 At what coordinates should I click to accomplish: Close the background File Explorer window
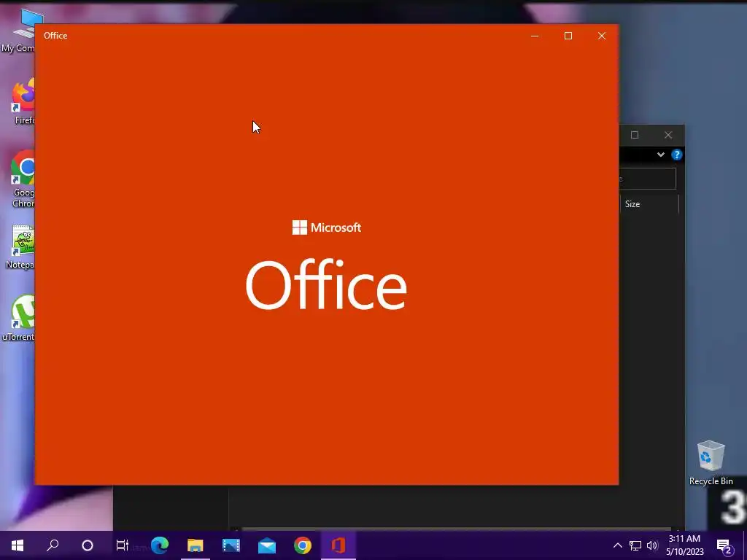click(x=668, y=135)
